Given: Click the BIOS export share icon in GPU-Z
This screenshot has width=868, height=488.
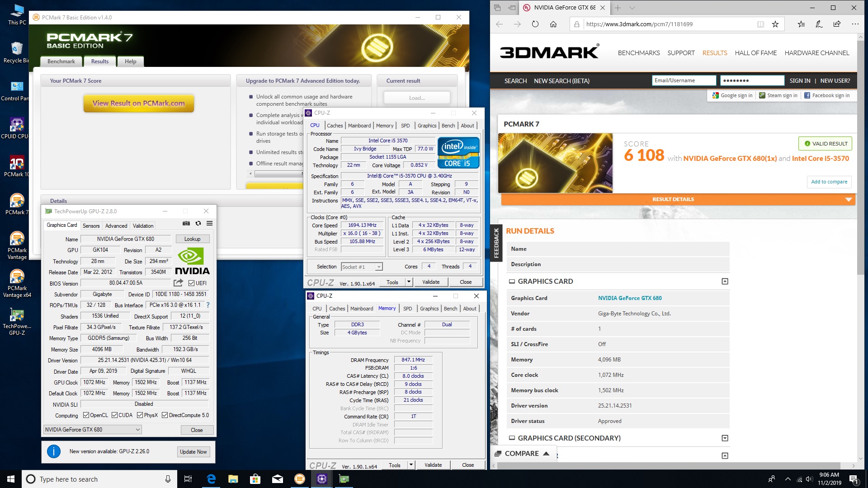Looking at the screenshot, I should (x=178, y=283).
